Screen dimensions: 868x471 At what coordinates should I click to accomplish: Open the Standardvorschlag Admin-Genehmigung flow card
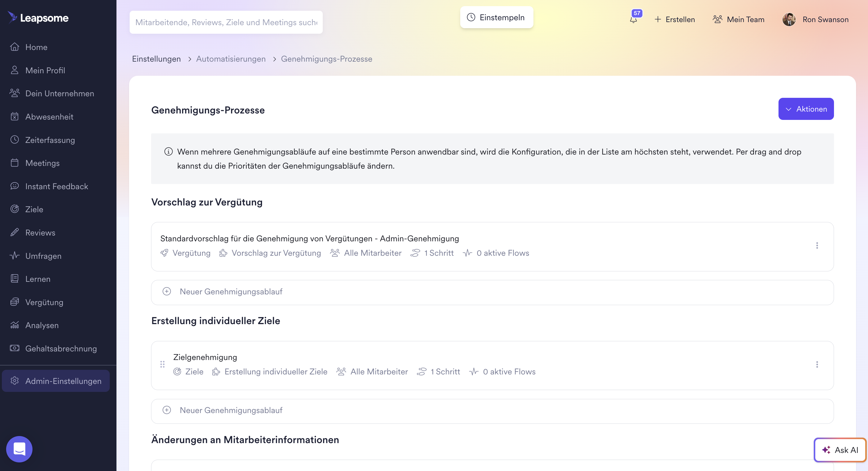pyautogui.click(x=492, y=247)
